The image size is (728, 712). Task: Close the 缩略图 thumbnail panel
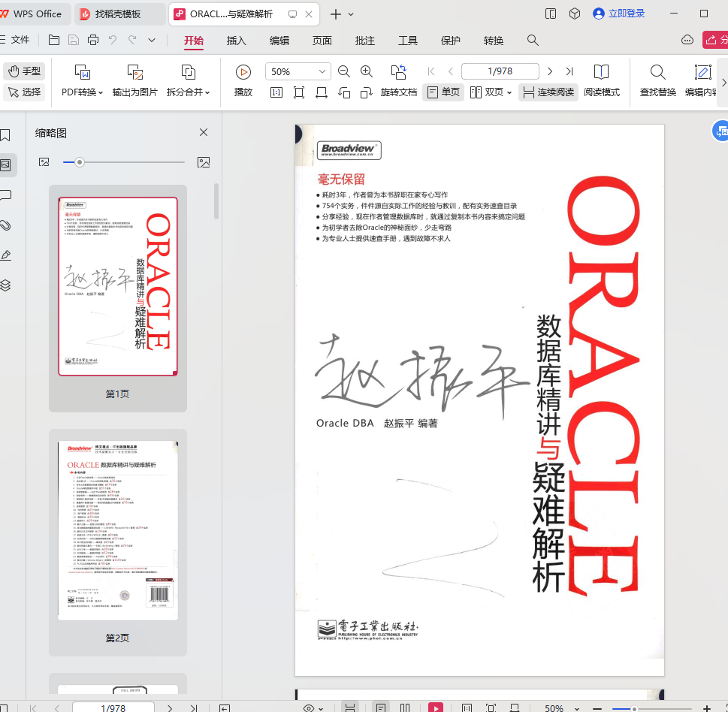click(204, 132)
